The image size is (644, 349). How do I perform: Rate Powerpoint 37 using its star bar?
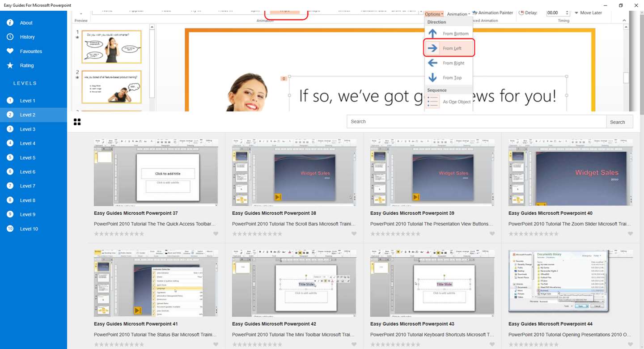[x=119, y=234]
